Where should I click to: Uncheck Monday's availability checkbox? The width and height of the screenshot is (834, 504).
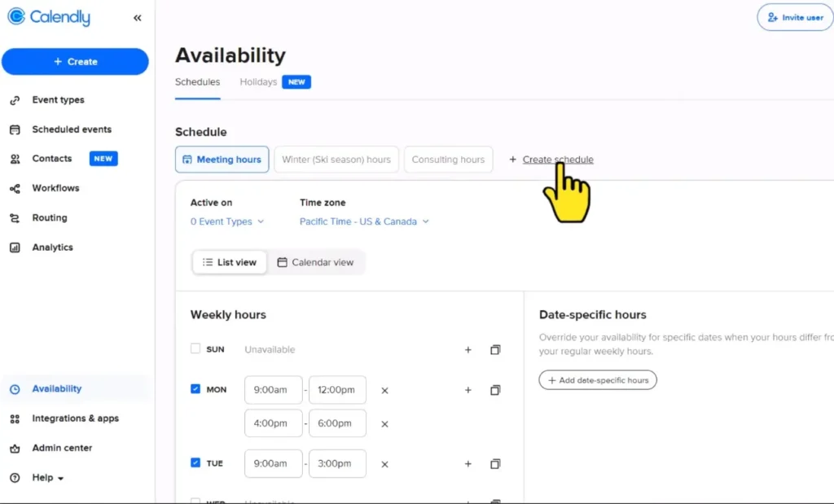click(x=194, y=389)
